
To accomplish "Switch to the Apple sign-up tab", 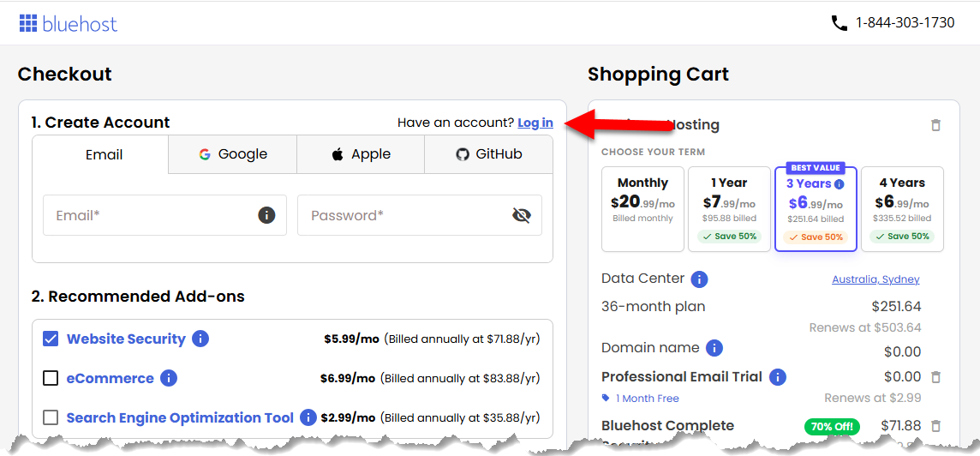I will (361, 154).
